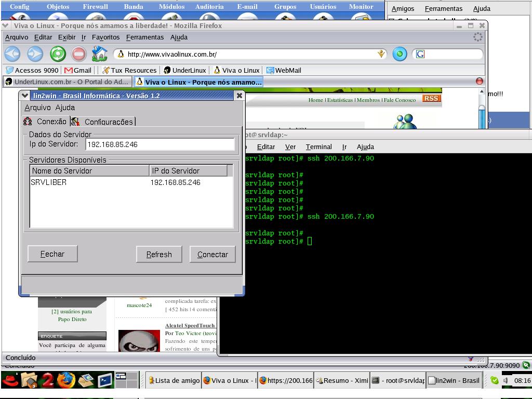Click the Firefox Back arrow button
Viewport: 532px width, 399px height.
tap(12, 54)
